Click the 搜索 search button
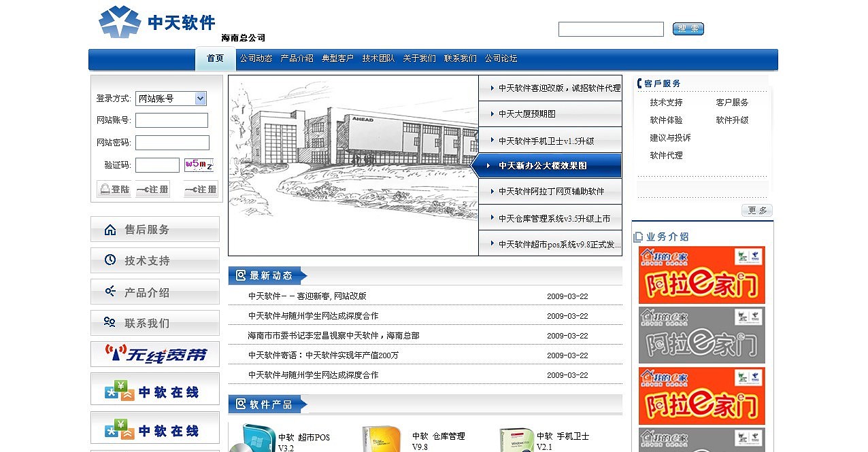 click(x=688, y=29)
